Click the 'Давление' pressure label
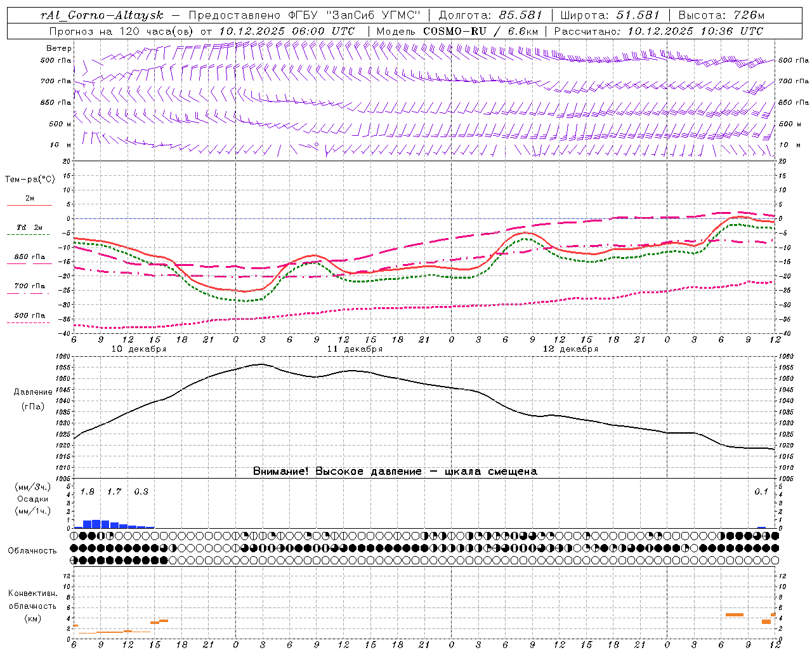This screenshot has width=812, height=650. pyautogui.click(x=33, y=392)
